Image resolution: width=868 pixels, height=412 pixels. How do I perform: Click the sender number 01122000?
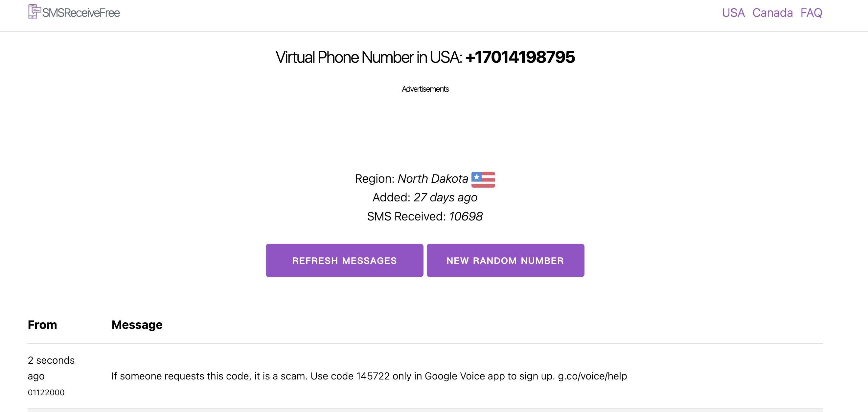pyautogui.click(x=46, y=393)
